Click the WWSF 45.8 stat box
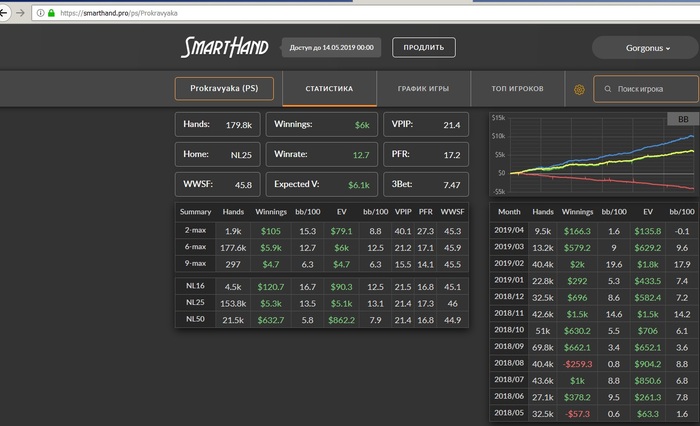 click(x=217, y=184)
